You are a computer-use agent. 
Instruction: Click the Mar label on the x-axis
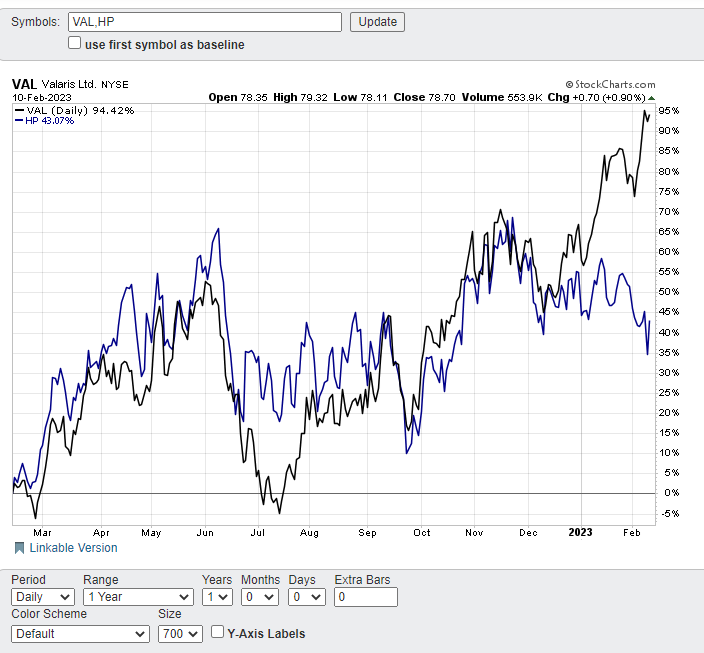(42, 533)
